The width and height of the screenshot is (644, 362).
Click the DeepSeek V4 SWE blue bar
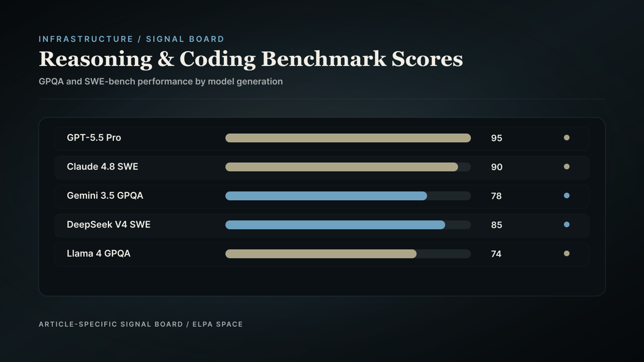[335, 225]
